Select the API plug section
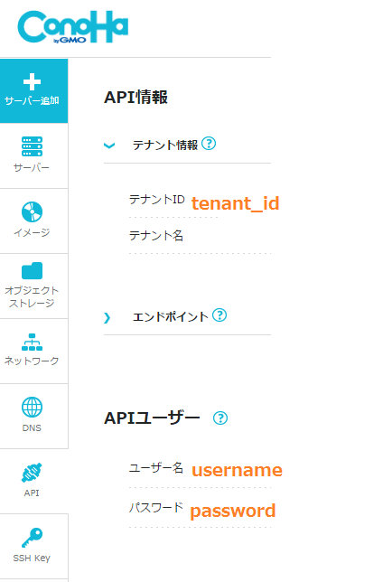The height and width of the screenshot is (582, 392). click(x=33, y=481)
